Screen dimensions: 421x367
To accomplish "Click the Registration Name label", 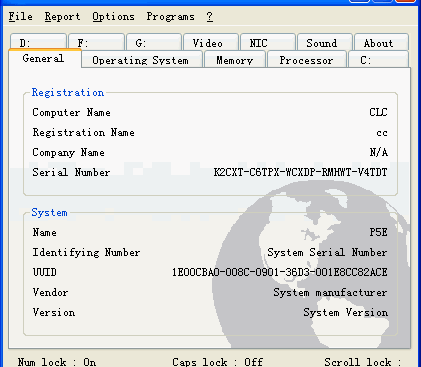I will click(x=84, y=132).
